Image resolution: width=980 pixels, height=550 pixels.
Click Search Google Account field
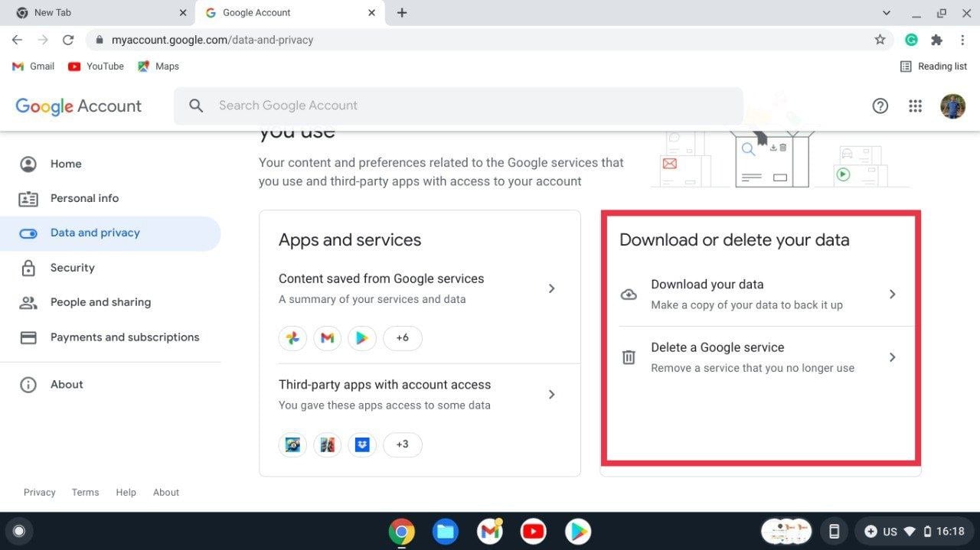pos(458,106)
